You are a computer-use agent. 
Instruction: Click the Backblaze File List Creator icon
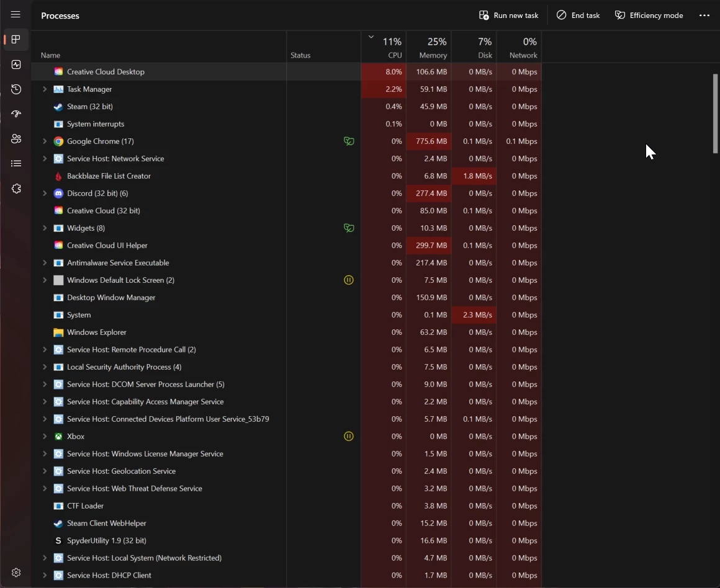point(58,176)
